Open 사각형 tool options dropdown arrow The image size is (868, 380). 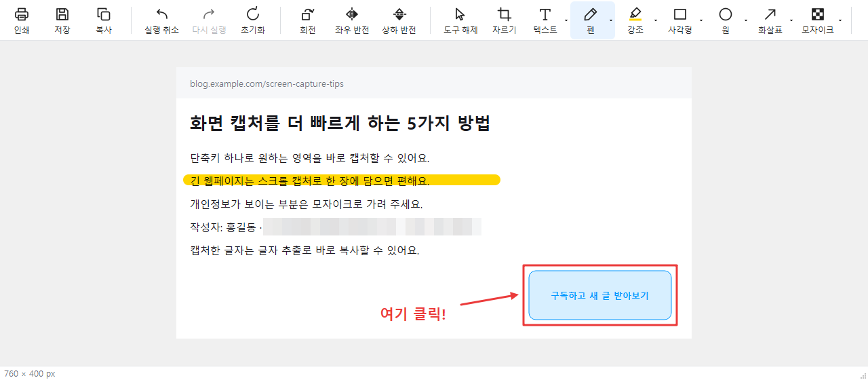click(x=702, y=20)
